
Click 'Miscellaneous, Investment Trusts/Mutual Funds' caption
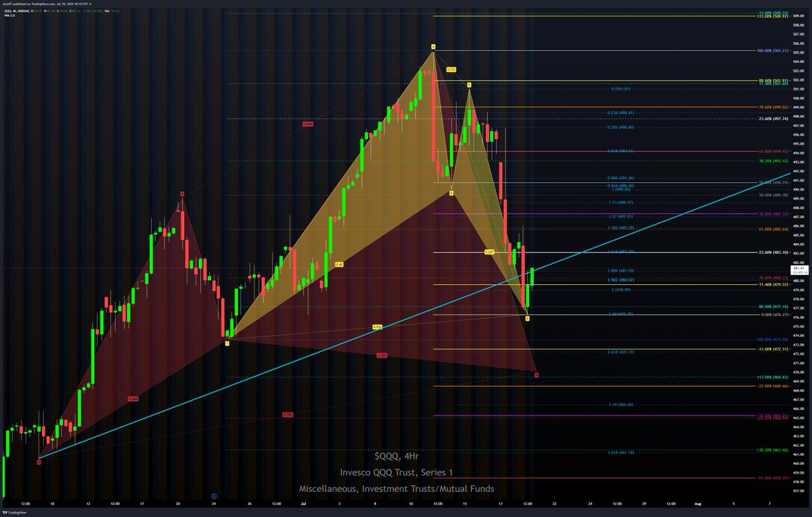[x=397, y=489]
